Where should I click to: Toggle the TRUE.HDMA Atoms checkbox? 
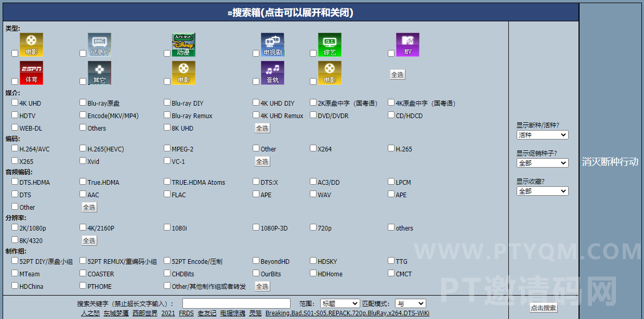coord(167,182)
